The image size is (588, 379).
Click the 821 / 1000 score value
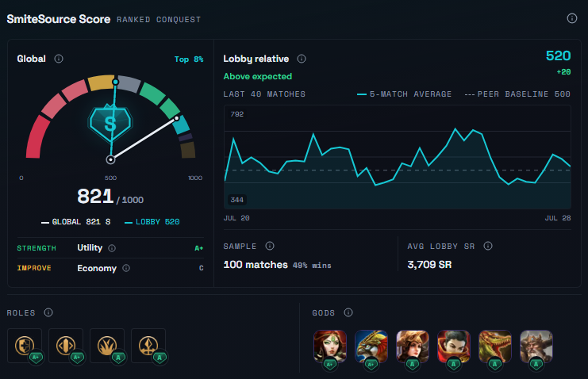(x=110, y=197)
